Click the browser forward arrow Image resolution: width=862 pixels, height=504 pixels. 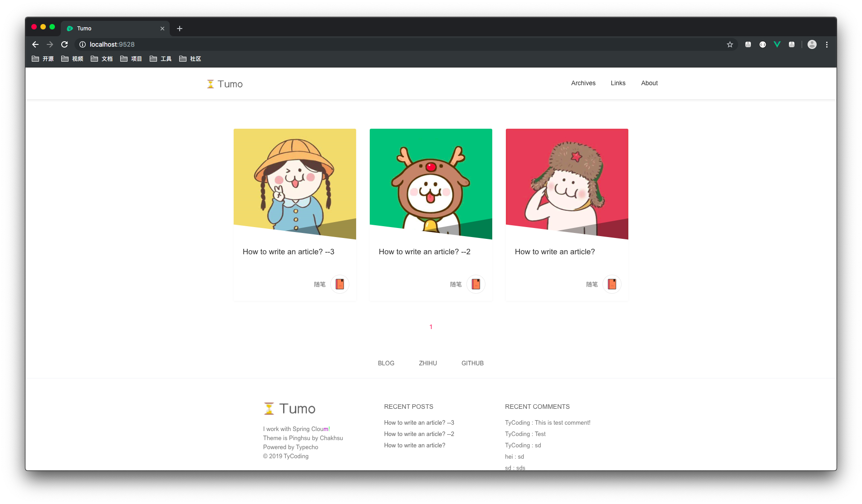coord(50,44)
